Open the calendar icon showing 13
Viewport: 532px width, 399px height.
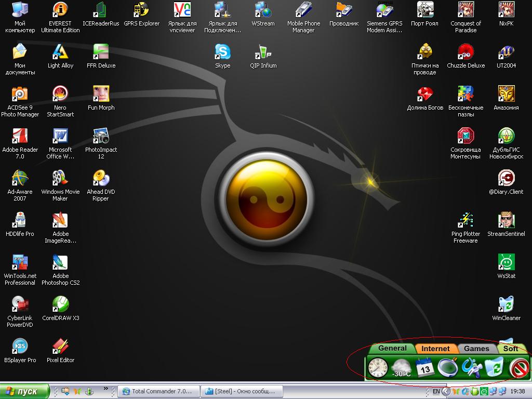[425, 368]
